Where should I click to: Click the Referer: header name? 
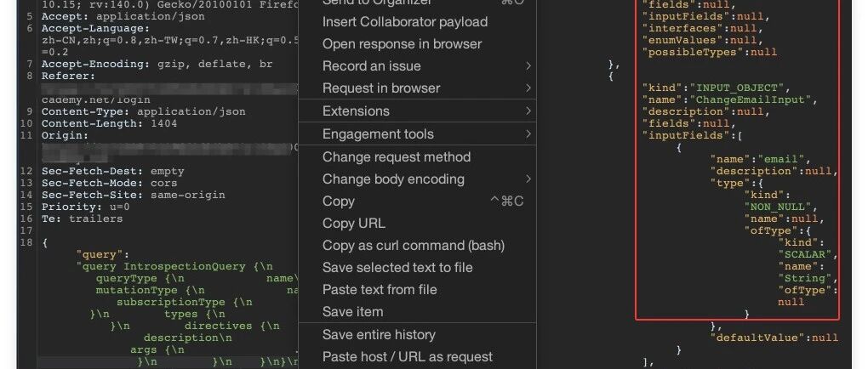[x=69, y=77]
